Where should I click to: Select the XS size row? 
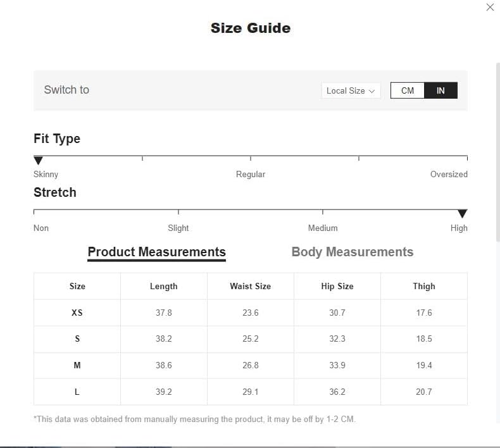(251, 313)
